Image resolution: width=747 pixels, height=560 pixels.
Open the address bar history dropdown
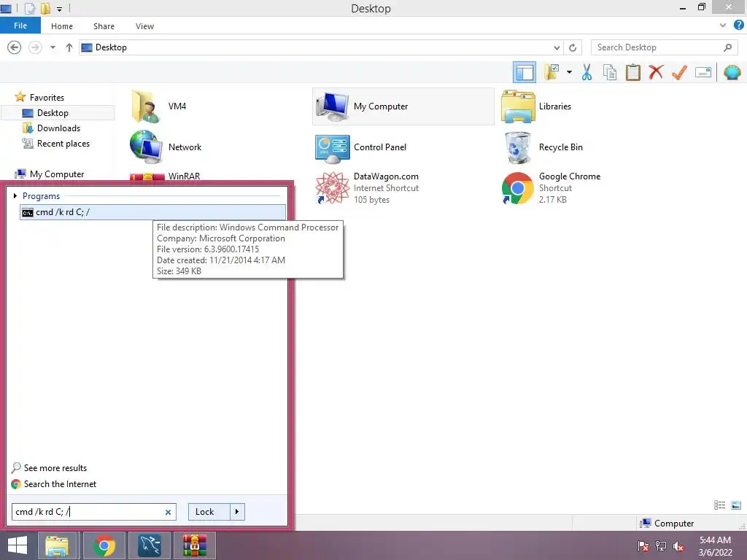tap(557, 47)
